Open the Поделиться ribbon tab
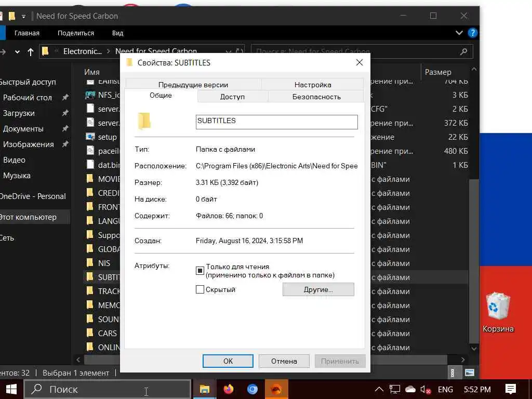Screen dimensions: 532x399 [x=76, y=33]
